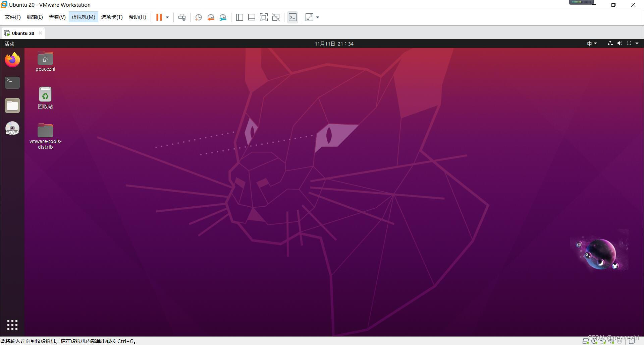Toggle the console view toolbar button
This screenshot has height=345, width=644.
(x=292, y=17)
